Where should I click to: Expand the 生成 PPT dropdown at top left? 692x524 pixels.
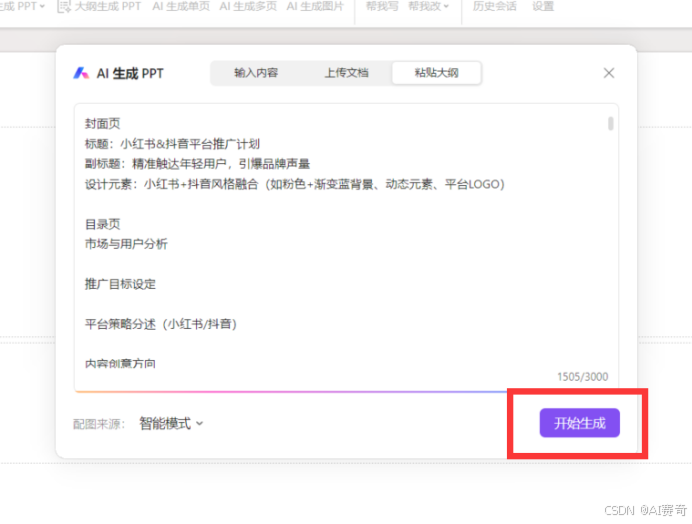tap(22, 6)
